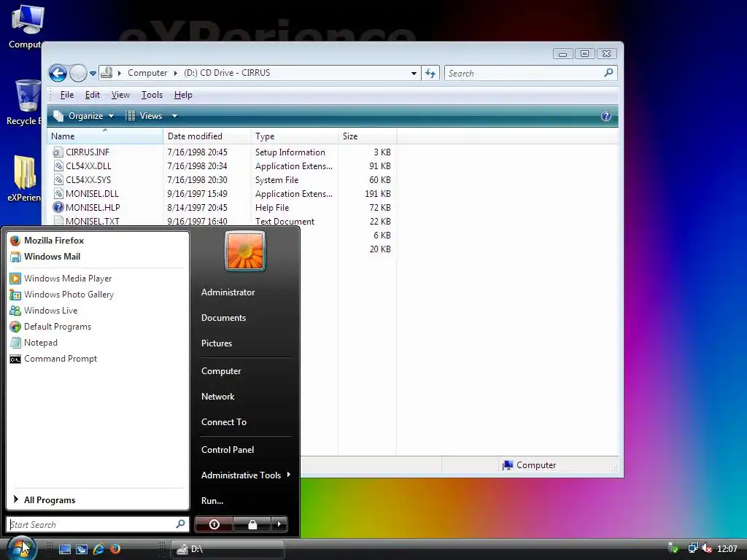Viewport: 747px width, 560px height.
Task: Click the Explorer Help question mark icon
Action: coord(606,116)
